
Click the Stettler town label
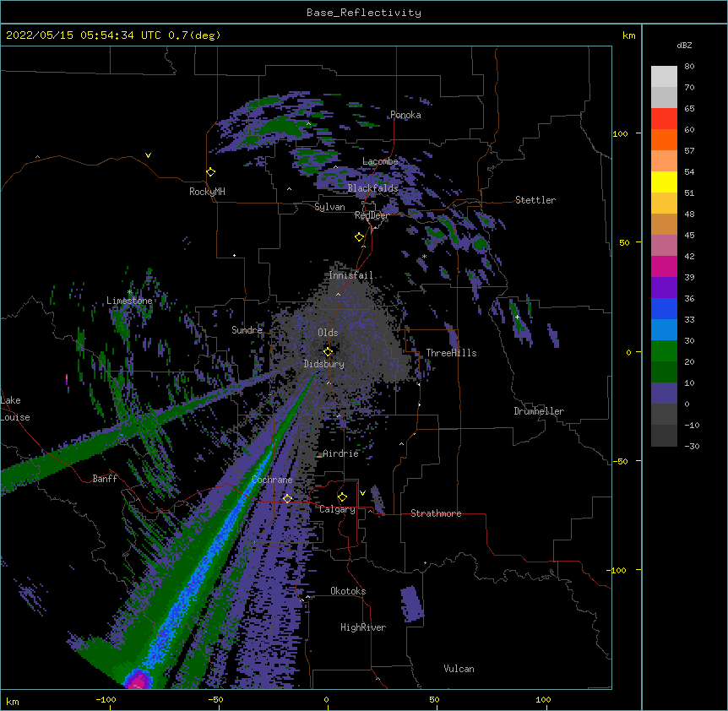click(x=535, y=200)
